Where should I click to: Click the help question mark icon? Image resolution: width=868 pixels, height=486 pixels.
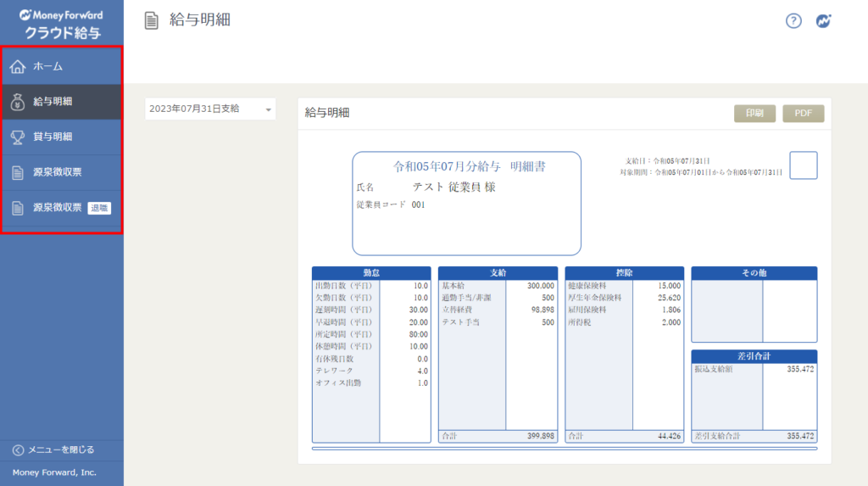point(793,21)
